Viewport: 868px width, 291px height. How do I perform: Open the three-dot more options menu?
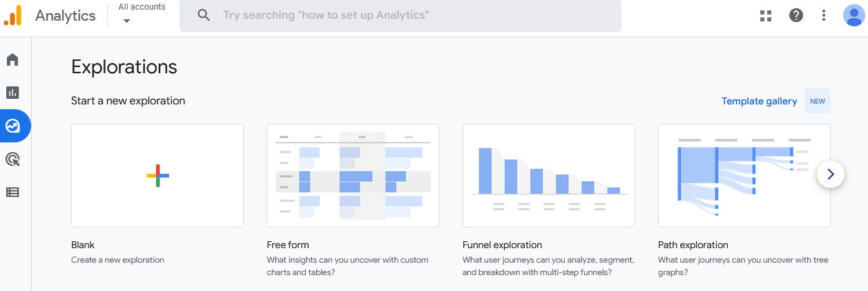(x=824, y=15)
